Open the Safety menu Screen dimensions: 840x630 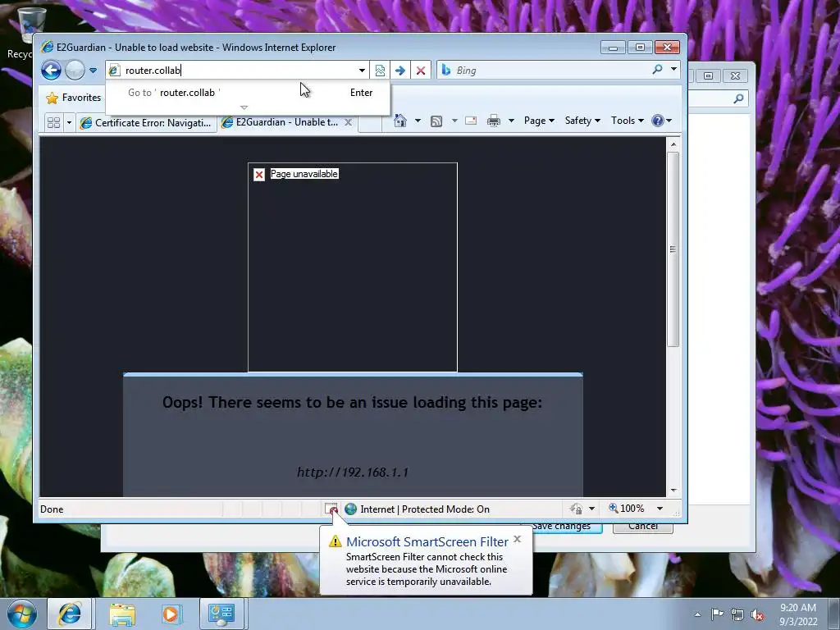[x=582, y=121]
